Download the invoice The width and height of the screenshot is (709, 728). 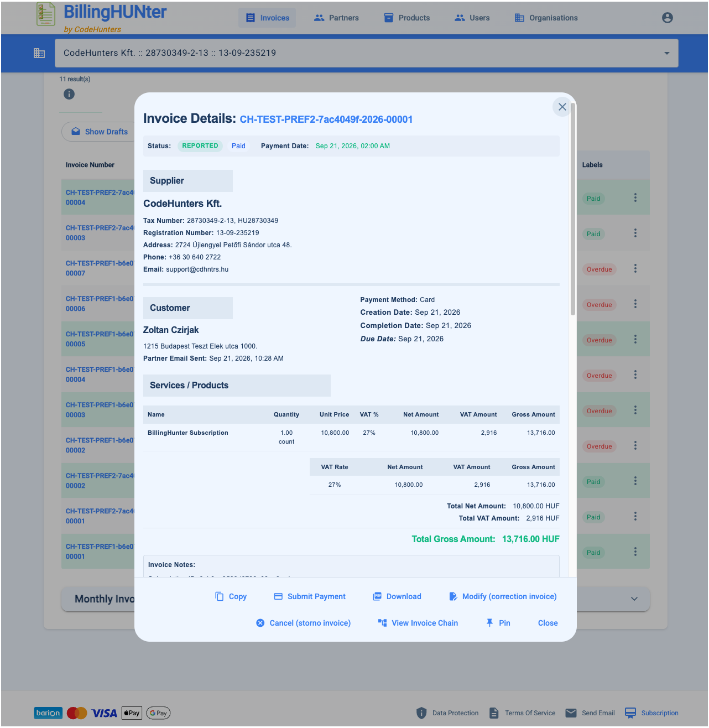point(397,596)
